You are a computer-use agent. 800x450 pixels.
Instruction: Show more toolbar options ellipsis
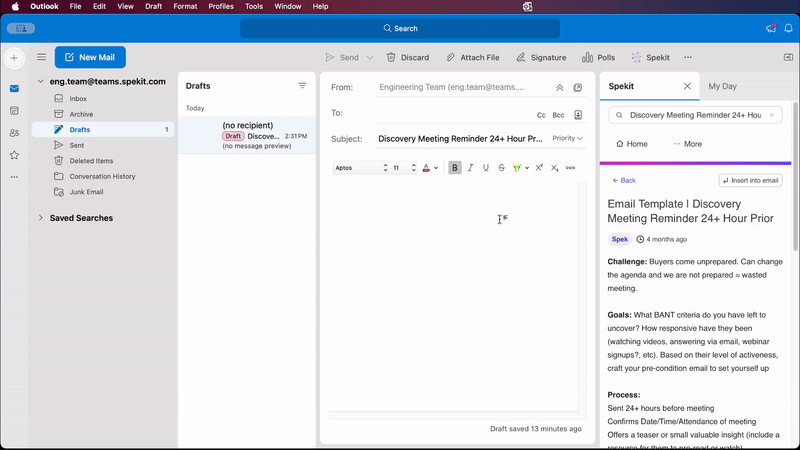[x=688, y=57]
